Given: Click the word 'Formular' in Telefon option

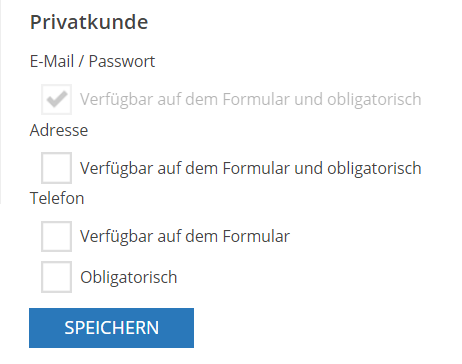Looking at the screenshot, I should (256, 236).
